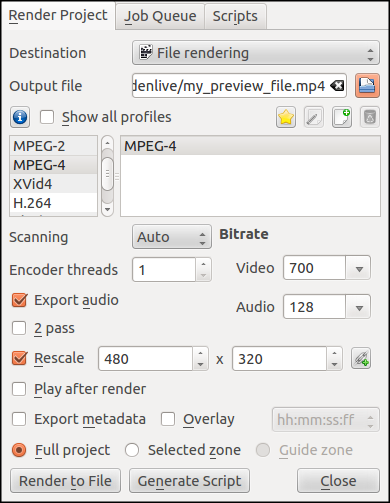Click the rescale width 480 field
Image resolution: width=390 pixels, height=503 pixels.
point(146,359)
